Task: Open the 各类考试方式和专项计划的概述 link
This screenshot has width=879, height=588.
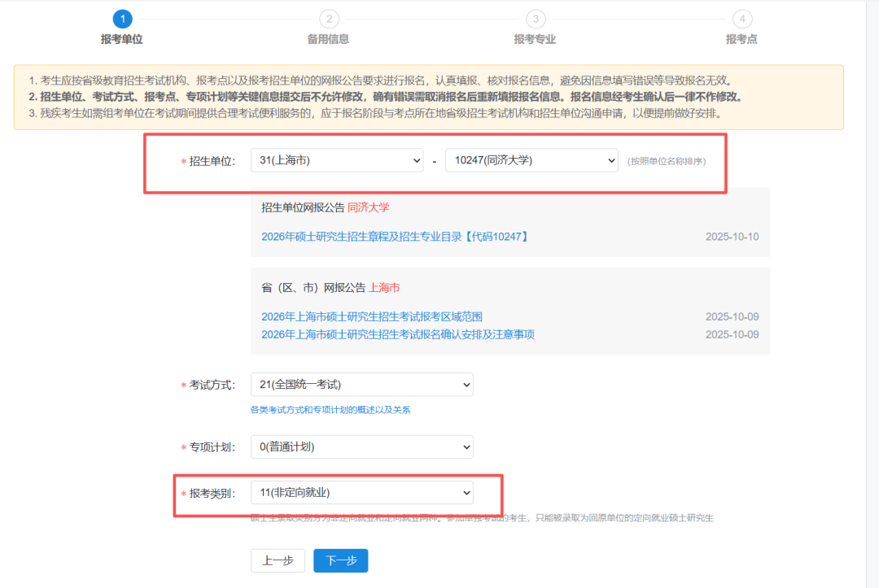Action: [330, 410]
